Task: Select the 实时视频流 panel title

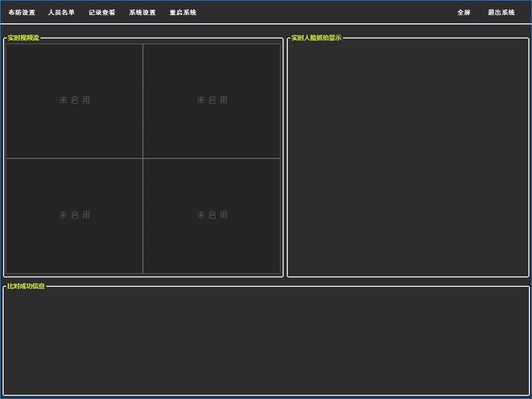Action: tap(23, 38)
